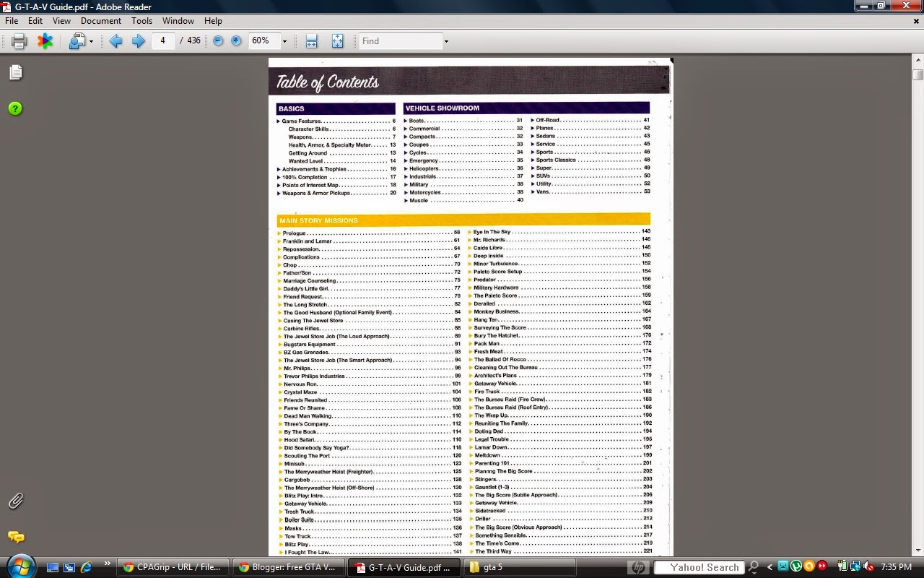This screenshot has width=924, height=578.
Task: Click the HP logo icon on the taskbar
Action: coord(638,567)
